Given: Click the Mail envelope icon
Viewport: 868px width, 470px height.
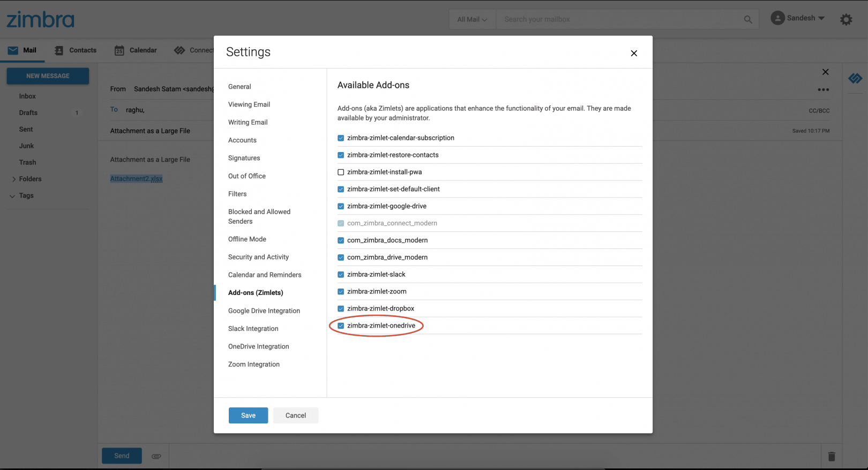Looking at the screenshot, I should coord(13,50).
